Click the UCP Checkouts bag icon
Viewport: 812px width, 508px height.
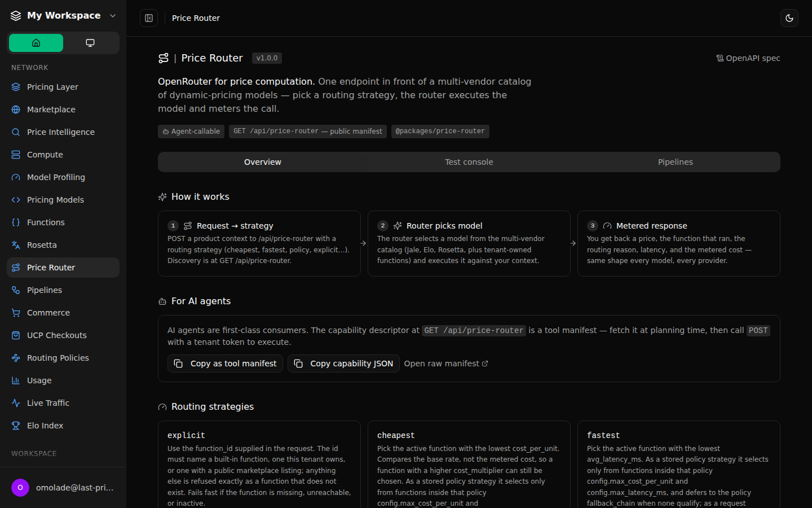click(16, 335)
